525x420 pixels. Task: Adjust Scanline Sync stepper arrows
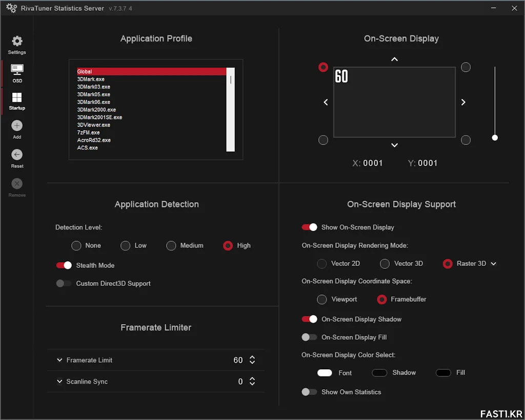click(x=252, y=381)
